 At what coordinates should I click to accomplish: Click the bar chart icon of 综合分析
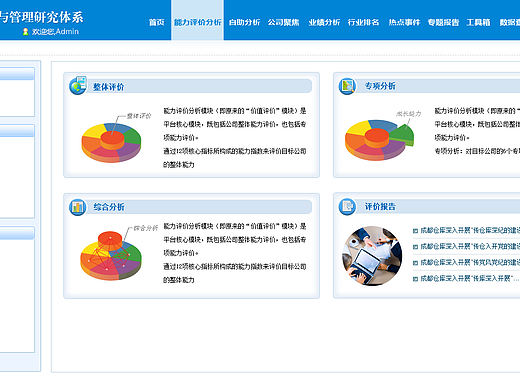(78, 207)
